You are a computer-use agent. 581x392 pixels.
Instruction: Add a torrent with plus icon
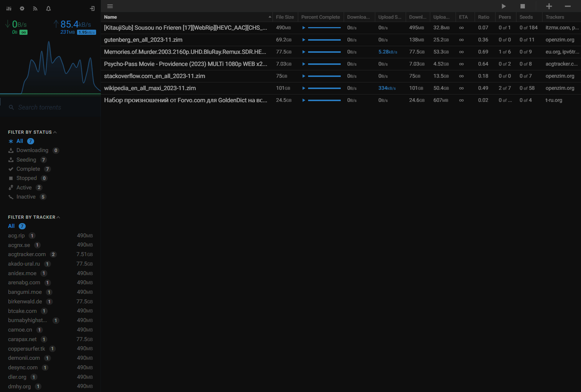coord(549,6)
